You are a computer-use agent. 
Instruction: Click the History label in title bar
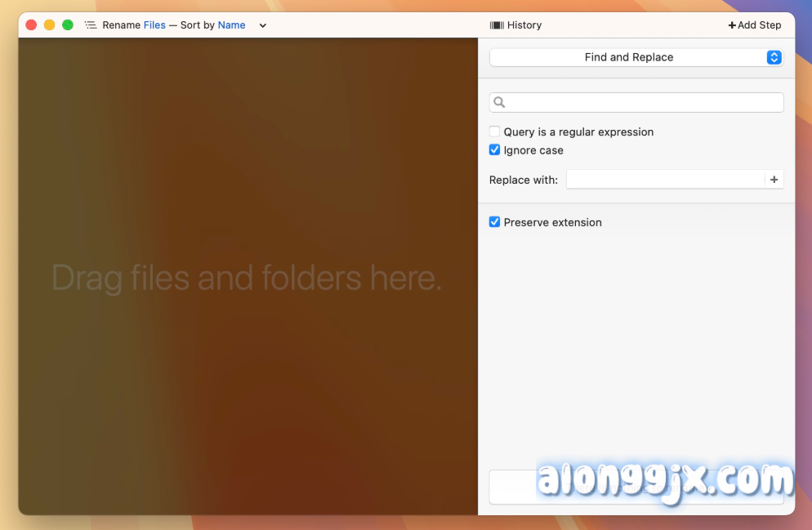coord(524,25)
